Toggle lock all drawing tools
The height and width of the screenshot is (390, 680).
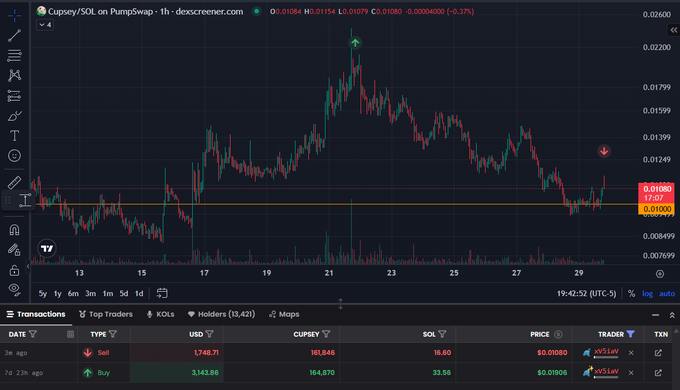tap(14, 270)
